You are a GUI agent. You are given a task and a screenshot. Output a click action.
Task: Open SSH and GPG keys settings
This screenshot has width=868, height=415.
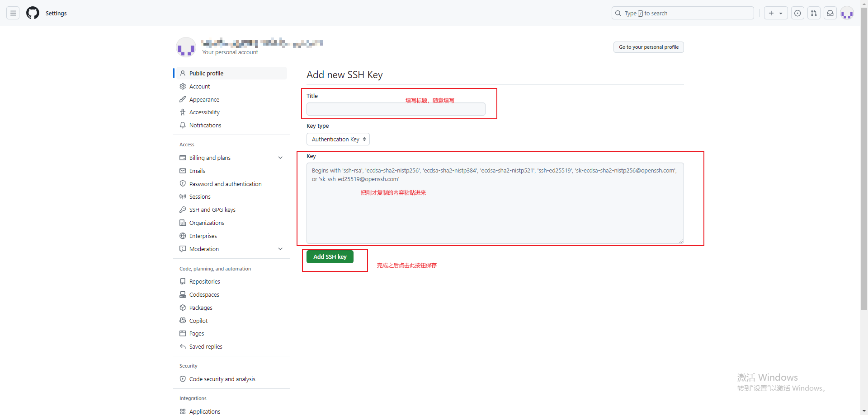tap(212, 210)
